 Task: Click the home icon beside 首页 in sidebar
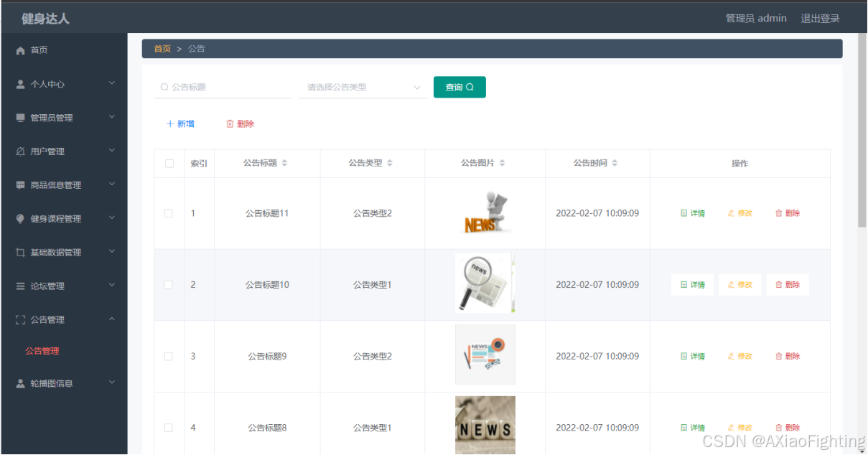tap(20, 50)
